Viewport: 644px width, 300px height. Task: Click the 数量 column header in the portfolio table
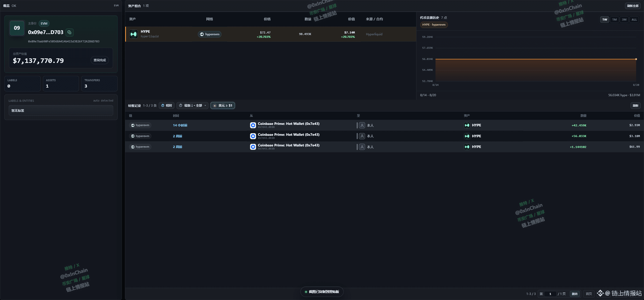(308, 19)
